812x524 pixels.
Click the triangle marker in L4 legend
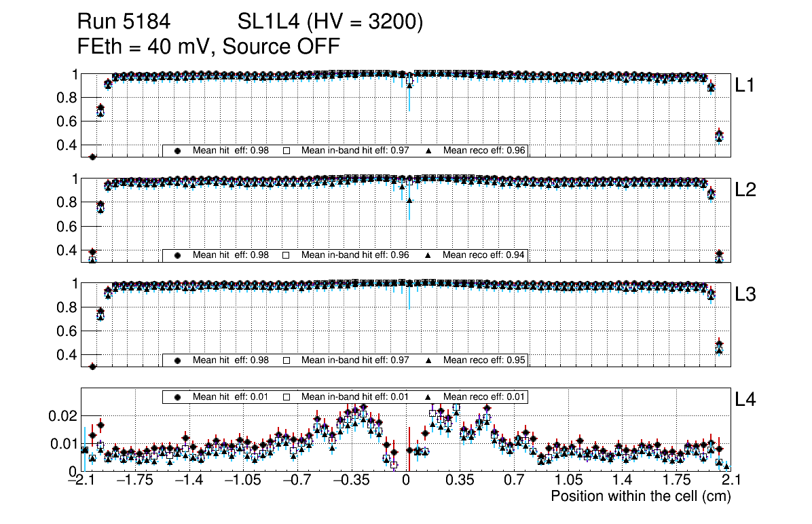tap(428, 396)
